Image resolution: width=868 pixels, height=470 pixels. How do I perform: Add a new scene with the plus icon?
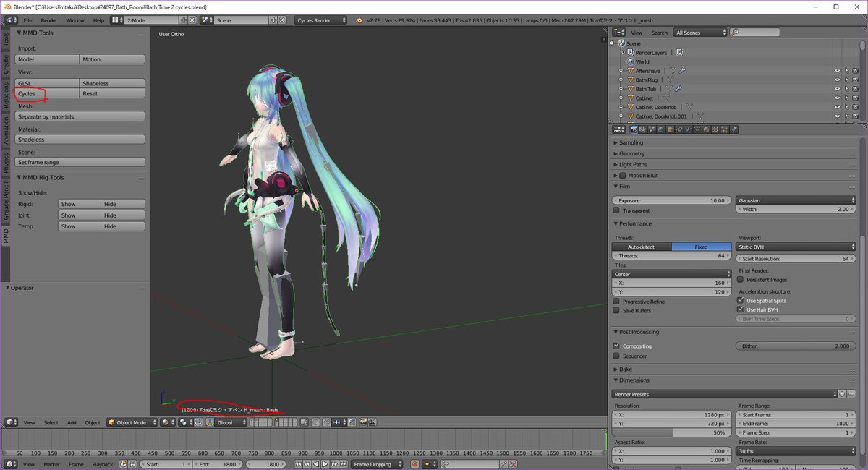click(273, 20)
